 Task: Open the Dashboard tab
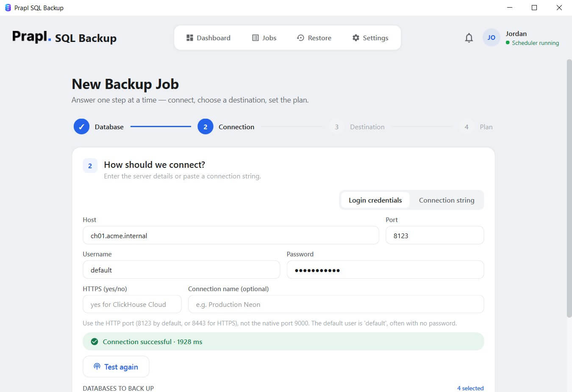coord(208,38)
